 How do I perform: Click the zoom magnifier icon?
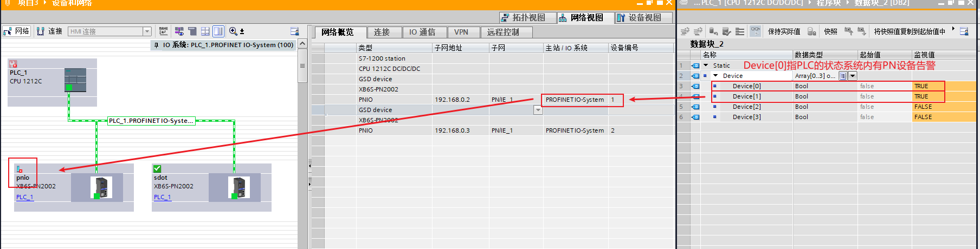[x=233, y=31]
